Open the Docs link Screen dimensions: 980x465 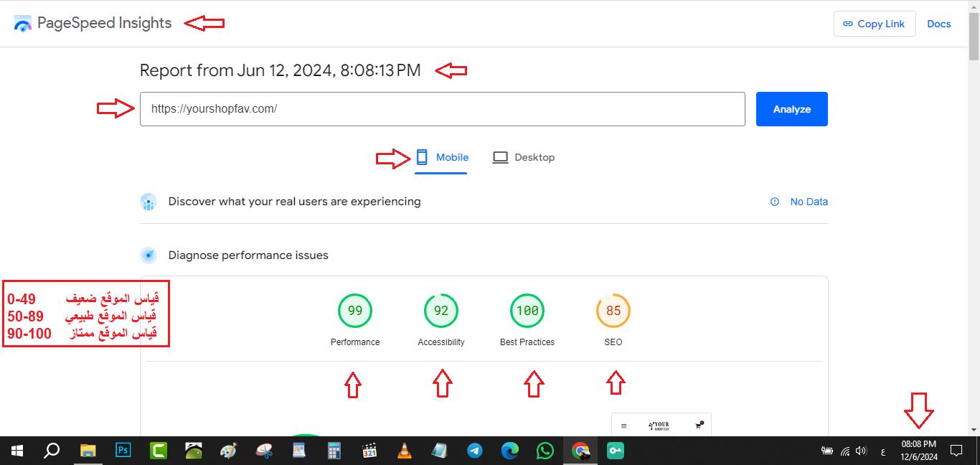click(938, 24)
